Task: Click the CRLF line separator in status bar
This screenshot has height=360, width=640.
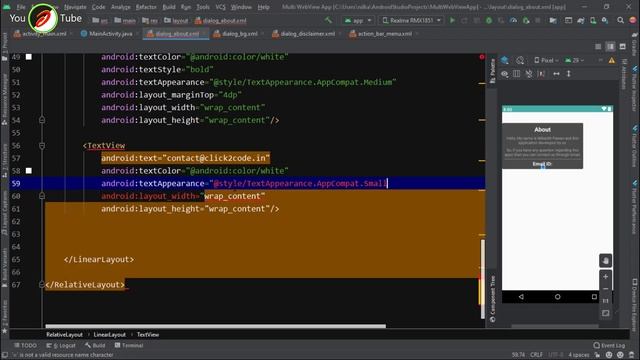Action: (x=536, y=355)
